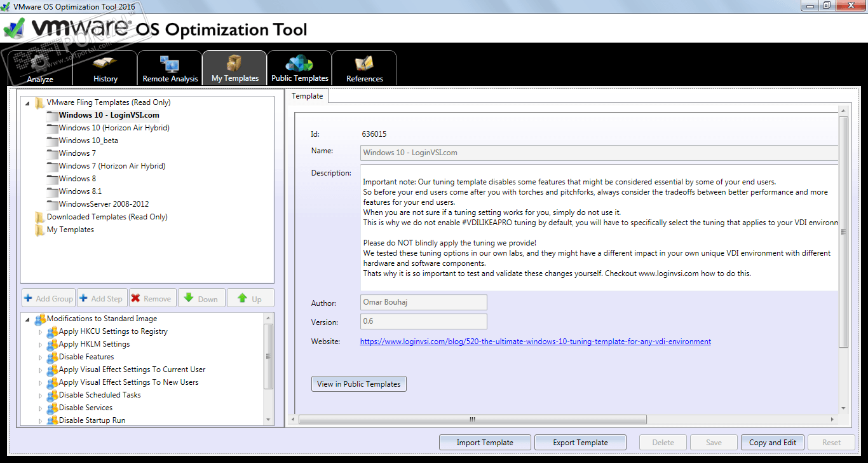
Task: Open the References tab
Action: click(x=364, y=68)
